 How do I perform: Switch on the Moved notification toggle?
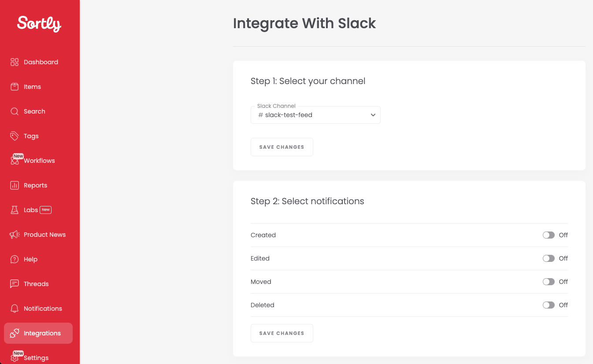point(549,282)
